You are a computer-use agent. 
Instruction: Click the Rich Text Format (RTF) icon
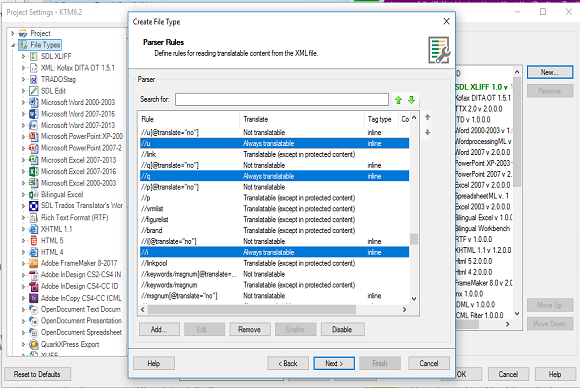click(34, 217)
